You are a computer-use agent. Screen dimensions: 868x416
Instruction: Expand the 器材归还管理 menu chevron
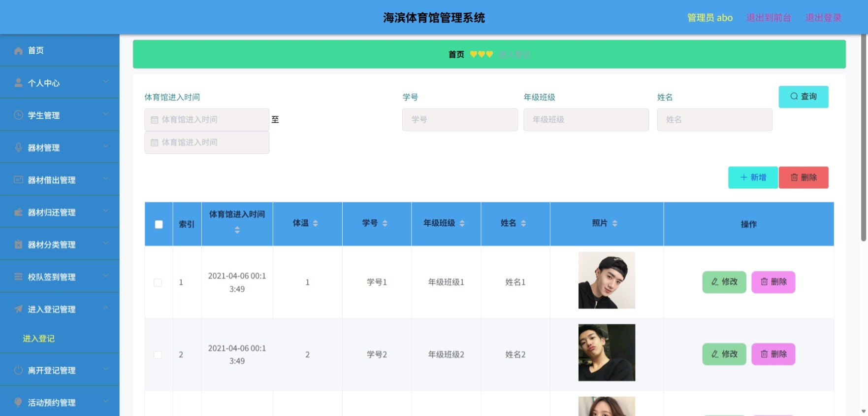(x=105, y=211)
